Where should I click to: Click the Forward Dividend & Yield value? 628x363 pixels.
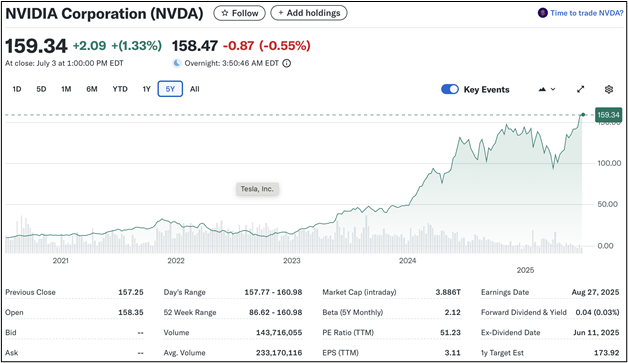(x=597, y=312)
